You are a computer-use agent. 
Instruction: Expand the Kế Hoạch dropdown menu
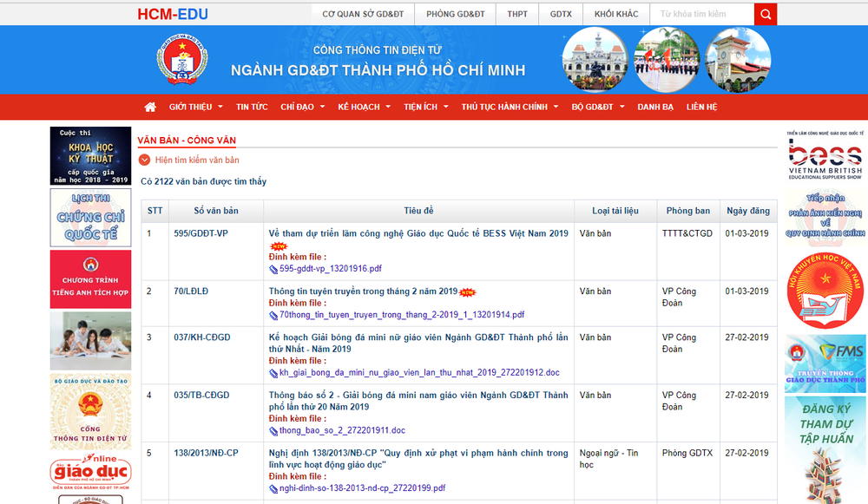coord(365,108)
